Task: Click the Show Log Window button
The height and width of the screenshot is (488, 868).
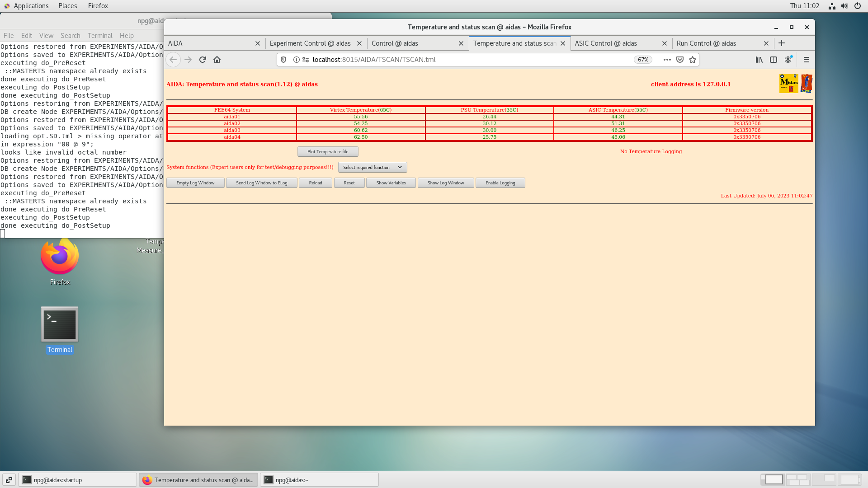Action: 445,183
